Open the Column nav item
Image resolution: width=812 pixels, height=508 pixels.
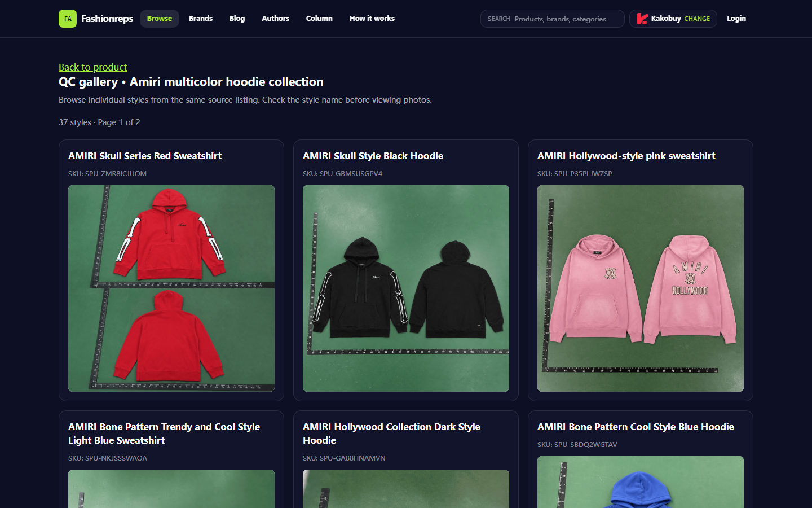pyautogui.click(x=319, y=19)
